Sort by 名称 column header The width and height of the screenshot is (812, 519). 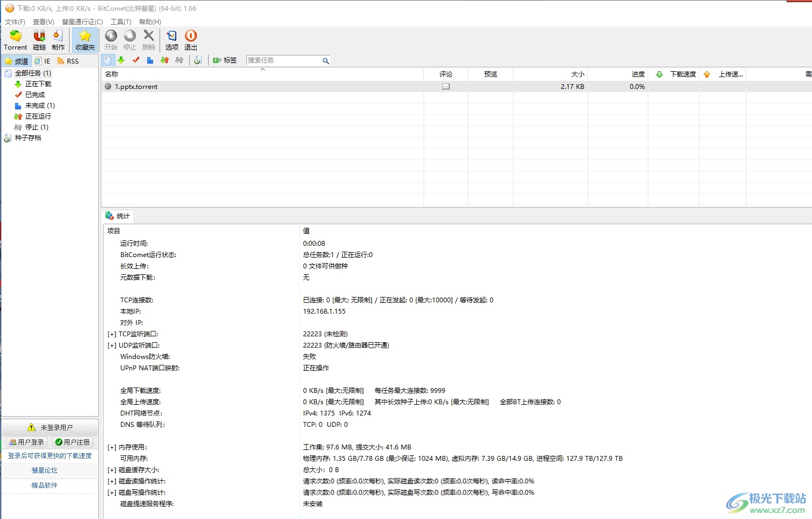point(262,74)
